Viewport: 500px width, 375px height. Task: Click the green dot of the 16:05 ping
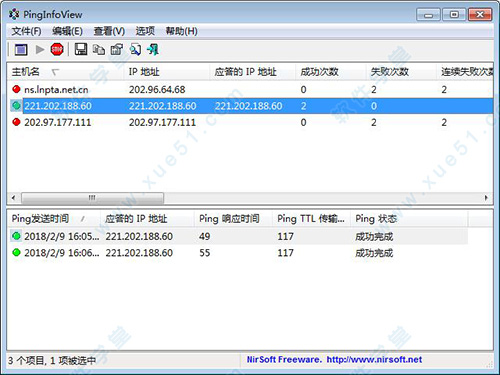coord(16,236)
